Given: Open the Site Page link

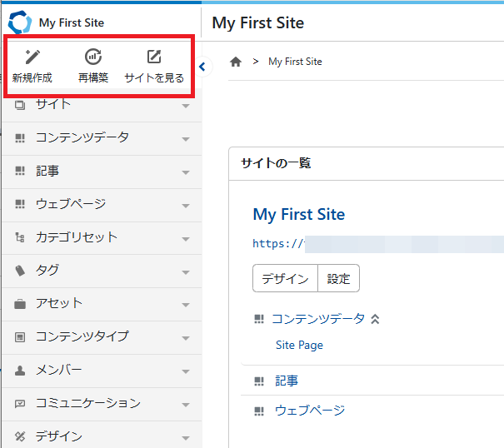Looking at the screenshot, I should tap(299, 345).
